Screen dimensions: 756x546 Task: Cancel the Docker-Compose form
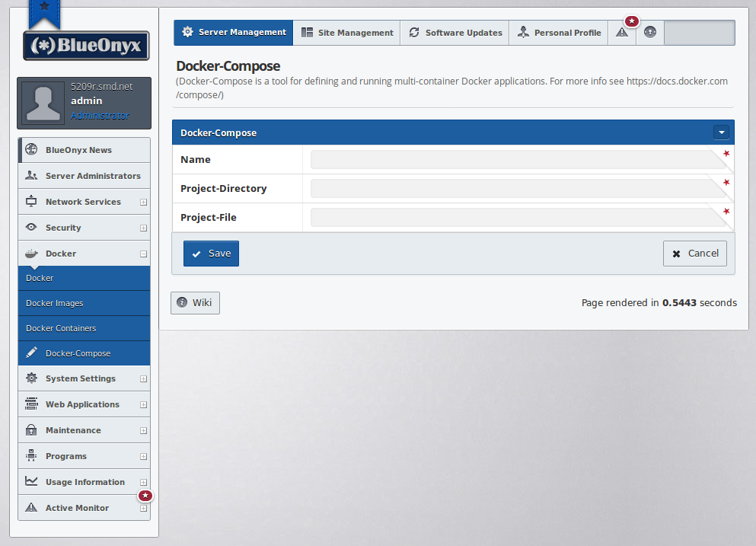point(695,254)
